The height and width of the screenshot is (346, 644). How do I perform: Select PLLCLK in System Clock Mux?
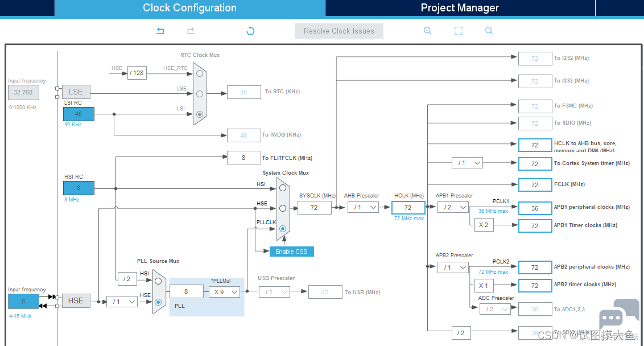coord(283,228)
